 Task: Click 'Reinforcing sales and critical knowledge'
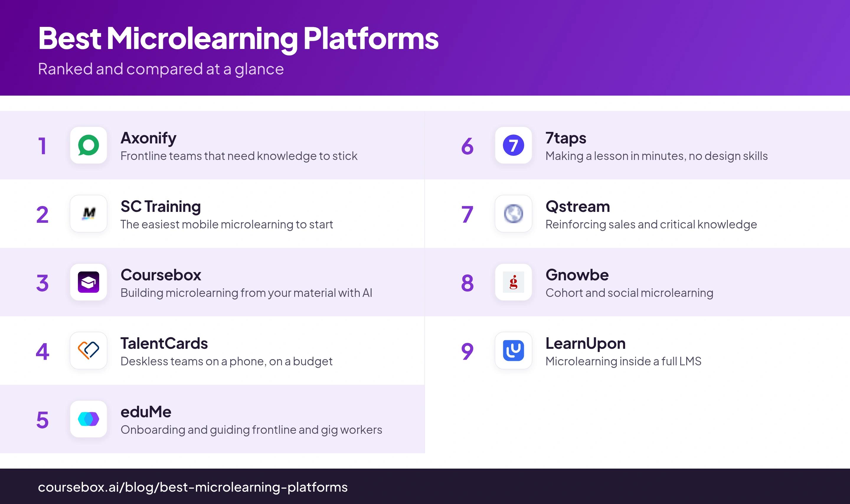(651, 225)
